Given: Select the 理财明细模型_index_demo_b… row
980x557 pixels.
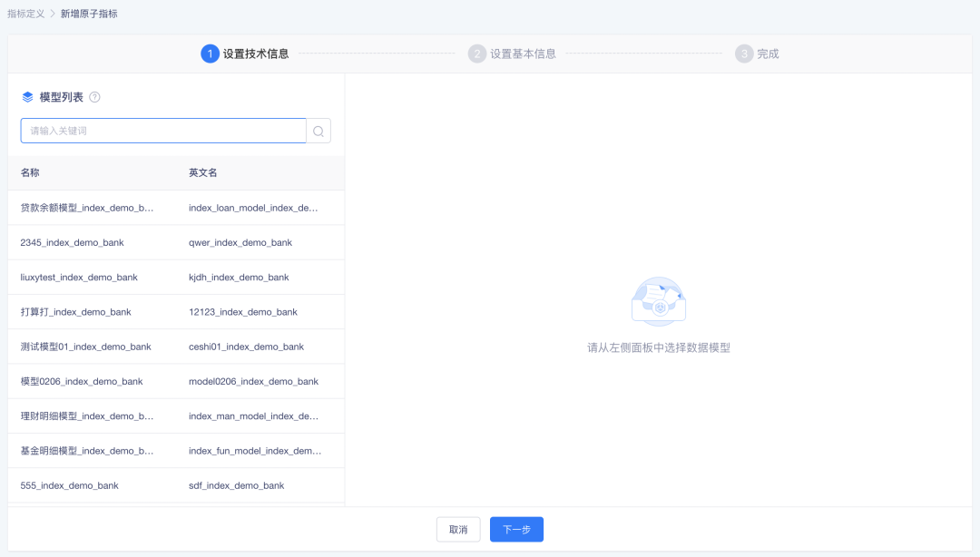Looking at the screenshot, I should coord(87,416).
